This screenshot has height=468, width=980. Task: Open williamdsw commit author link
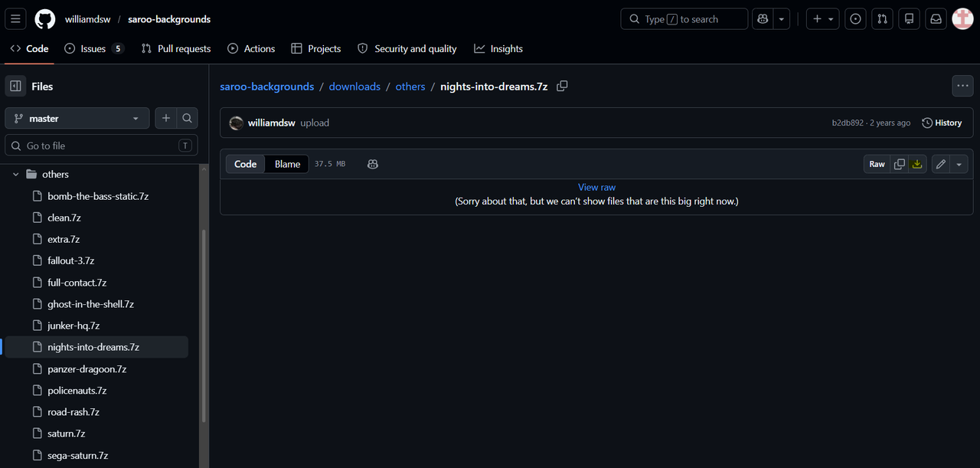click(272, 123)
